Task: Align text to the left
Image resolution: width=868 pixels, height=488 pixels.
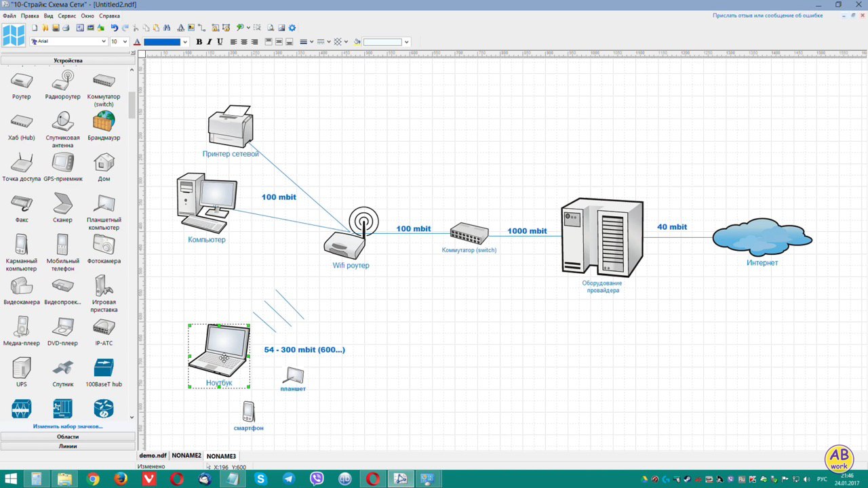Action: pyautogui.click(x=233, y=42)
